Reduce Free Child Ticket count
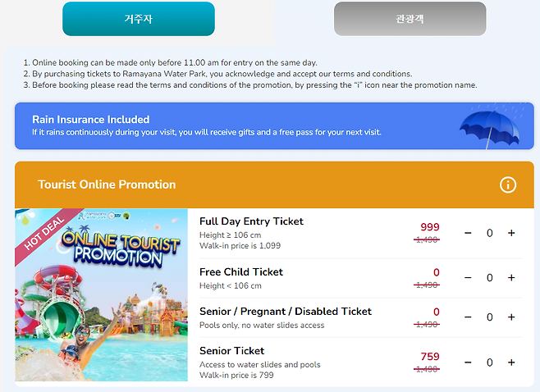Image resolution: width=540 pixels, height=392 pixels. [468, 278]
